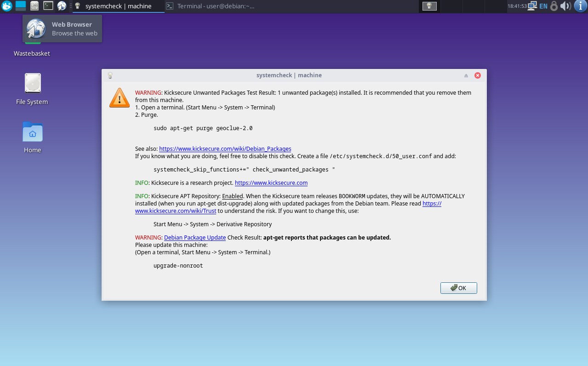Close the systemcheck dialog window
This screenshot has width=588, height=366.
tap(478, 75)
